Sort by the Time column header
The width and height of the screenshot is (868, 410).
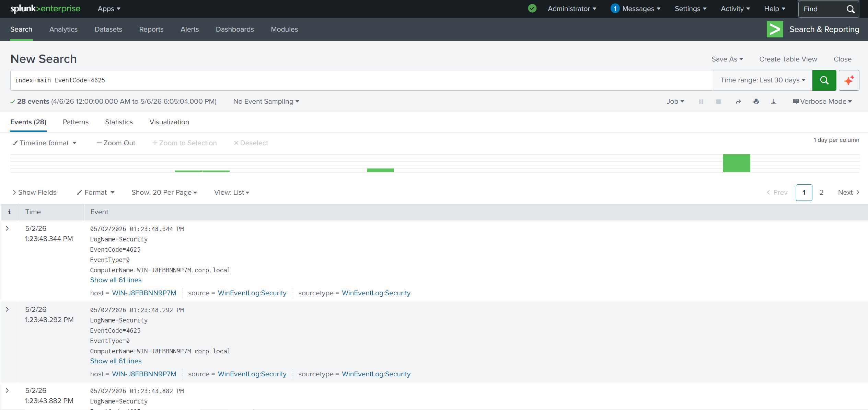33,212
